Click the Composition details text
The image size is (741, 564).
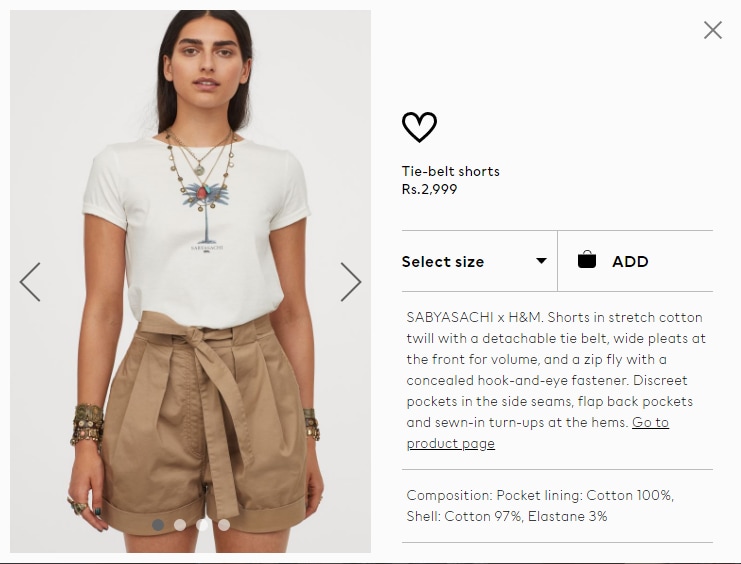click(x=540, y=506)
